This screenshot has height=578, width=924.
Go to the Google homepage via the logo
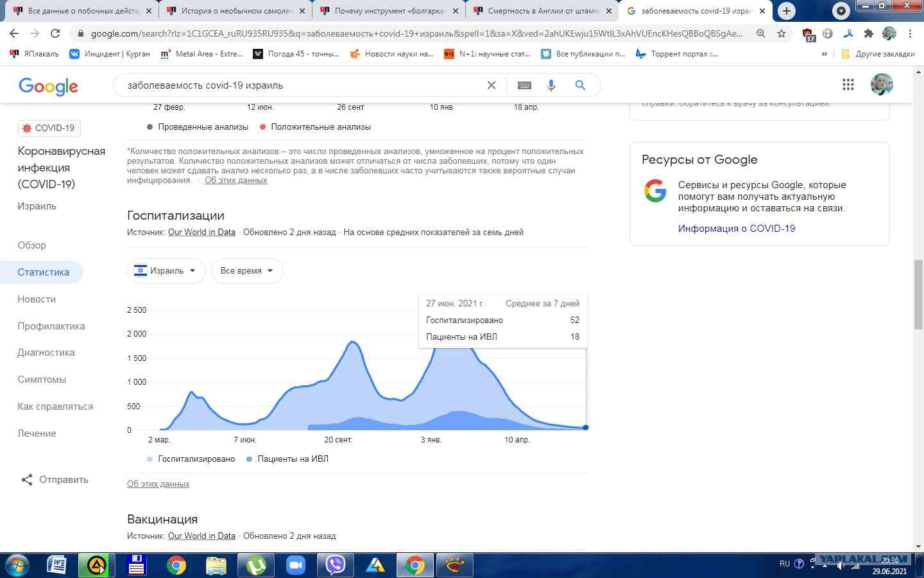[x=48, y=86]
